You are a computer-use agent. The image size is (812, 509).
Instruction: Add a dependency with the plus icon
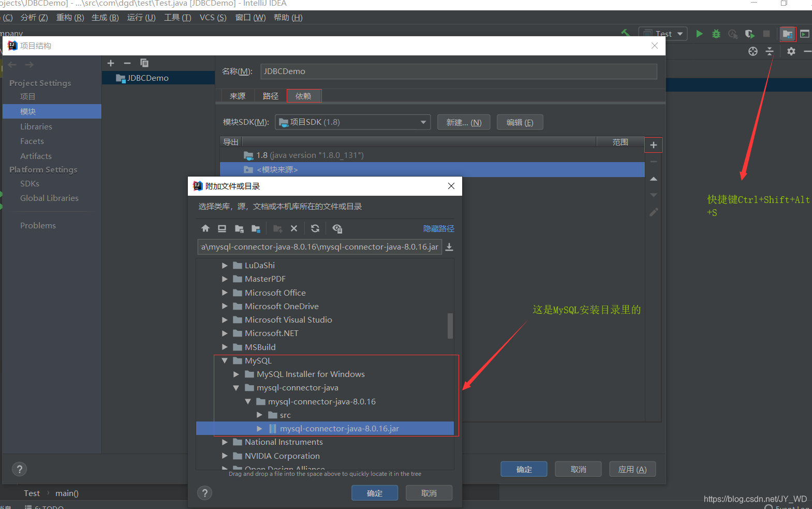coord(654,145)
